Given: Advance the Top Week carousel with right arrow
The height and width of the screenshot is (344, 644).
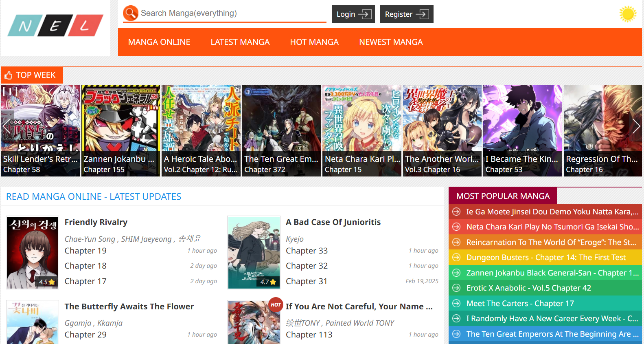Looking at the screenshot, I should tap(636, 126).
